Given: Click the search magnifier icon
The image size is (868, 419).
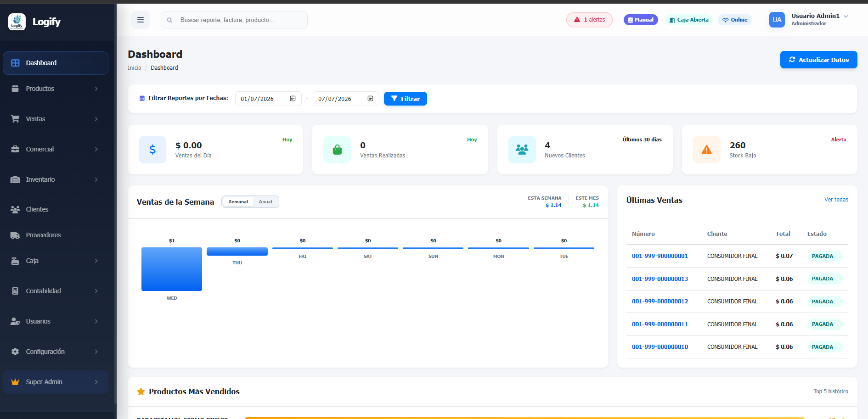Looking at the screenshot, I should 170,20.
